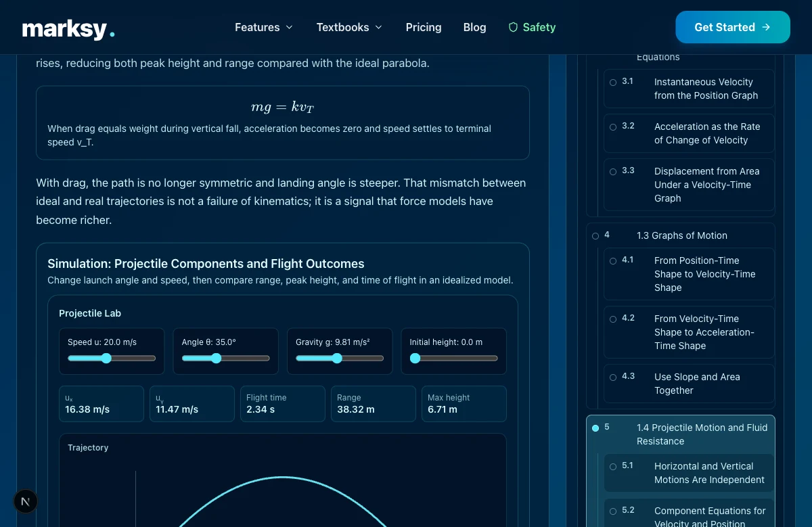Screen dimensions: 812x527
Task: Select the circle marker for section 3.1
Action: [x=613, y=82]
